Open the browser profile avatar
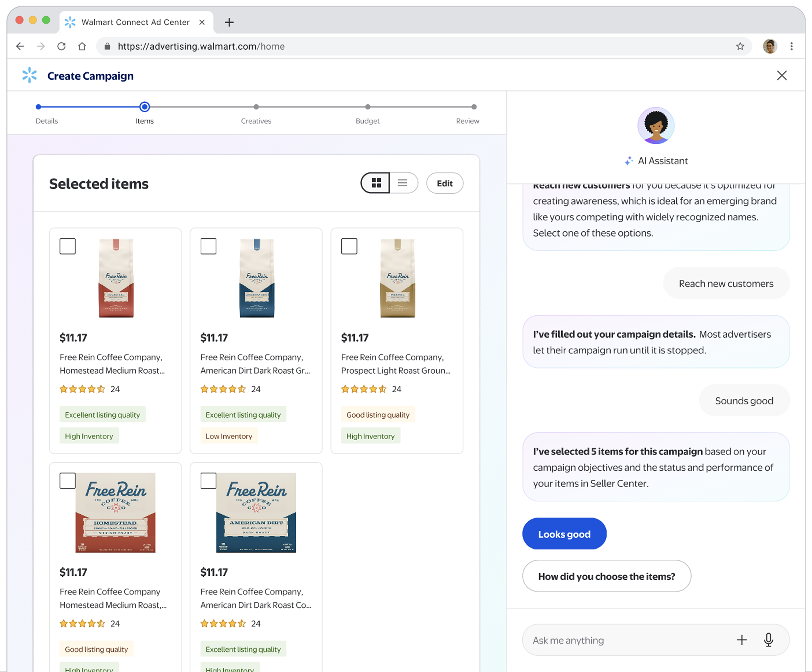812x672 pixels. (770, 46)
